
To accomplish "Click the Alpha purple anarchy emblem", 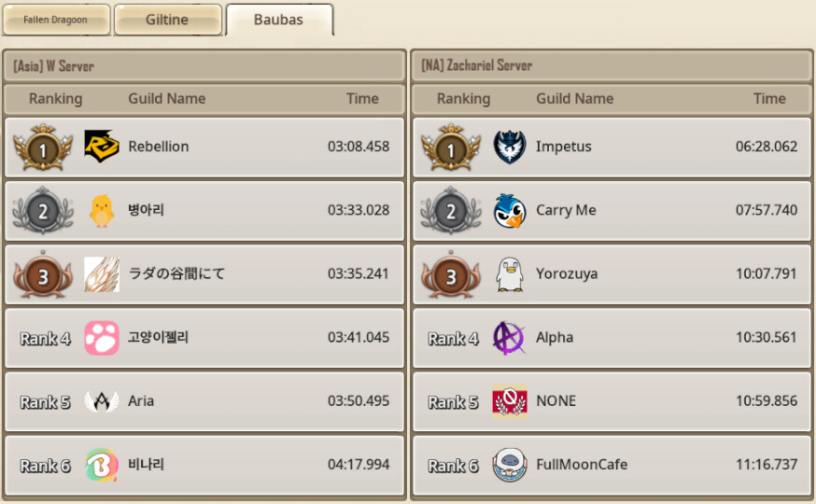I will coord(509,338).
